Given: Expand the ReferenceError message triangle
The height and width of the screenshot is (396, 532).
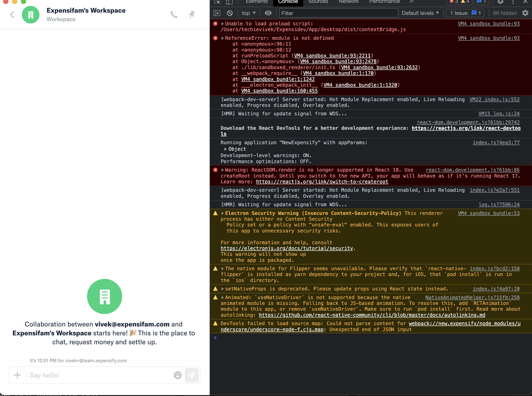Looking at the screenshot, I should point(222,38).
